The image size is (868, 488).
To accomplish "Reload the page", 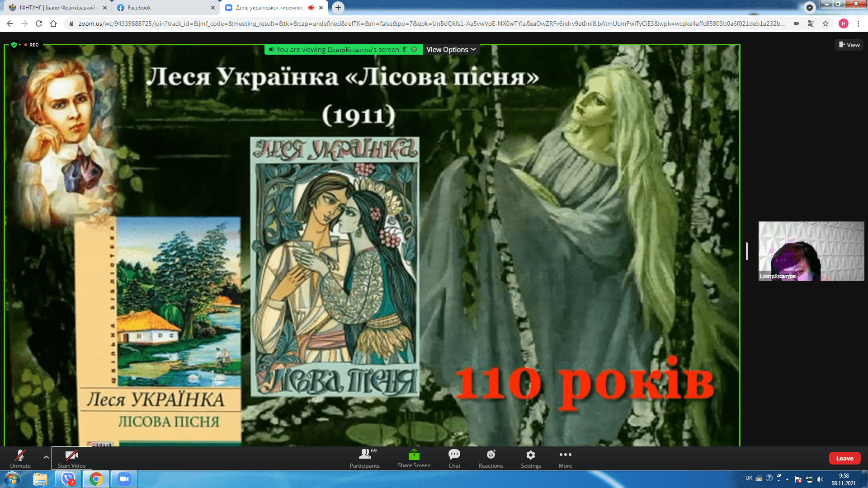I will tap(39, 23).
